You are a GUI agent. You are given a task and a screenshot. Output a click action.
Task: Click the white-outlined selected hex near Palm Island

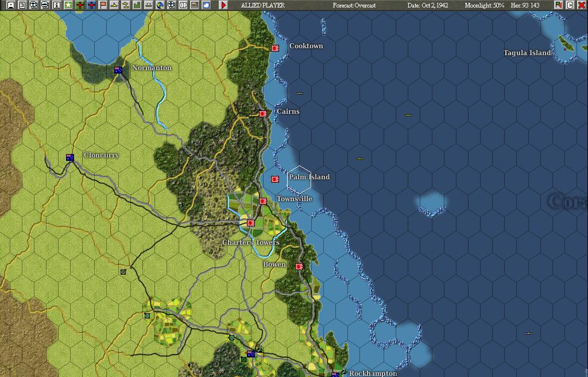tap(299, 179)
